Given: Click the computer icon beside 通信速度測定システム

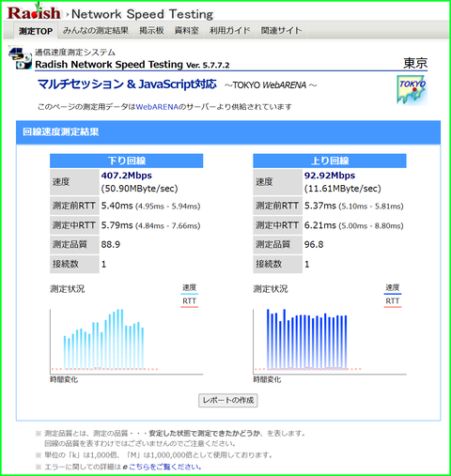Looking at the screenshot, I should tap(20, 57).
